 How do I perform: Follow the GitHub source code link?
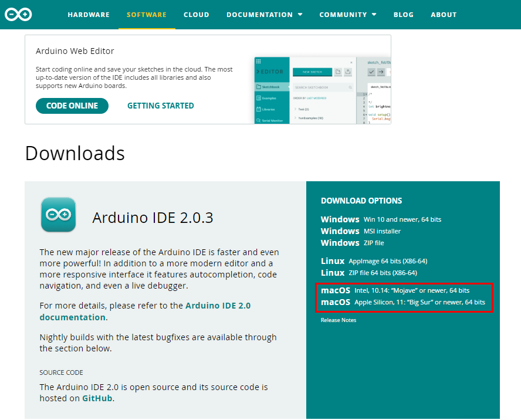pyautogui.click(x=97, y=398)
